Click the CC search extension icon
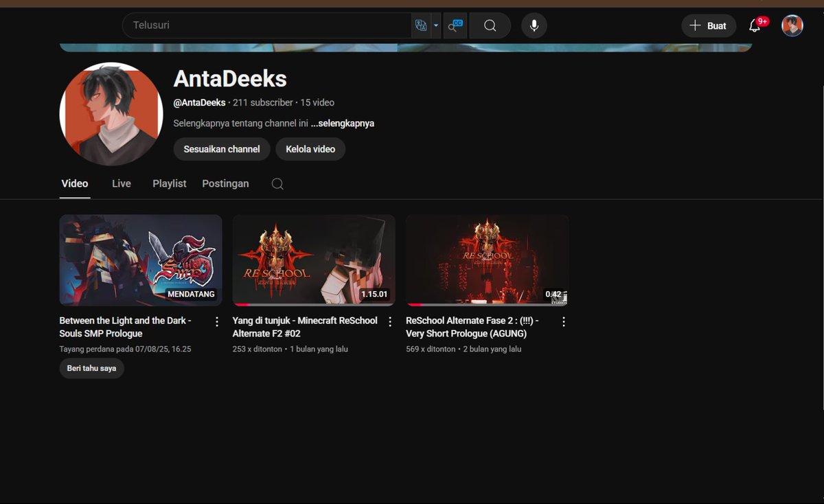The image size is (824, 504). click(455, 25)
